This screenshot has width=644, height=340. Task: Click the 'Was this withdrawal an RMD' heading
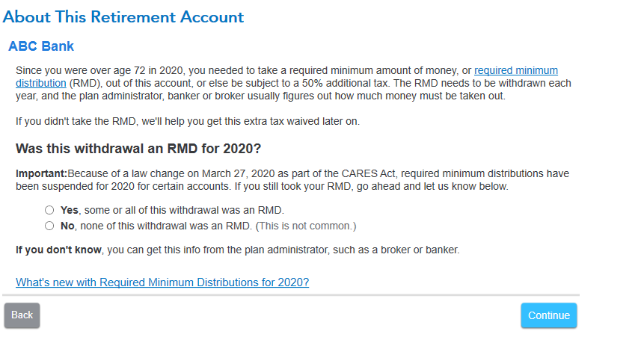[x=138, y=148]
